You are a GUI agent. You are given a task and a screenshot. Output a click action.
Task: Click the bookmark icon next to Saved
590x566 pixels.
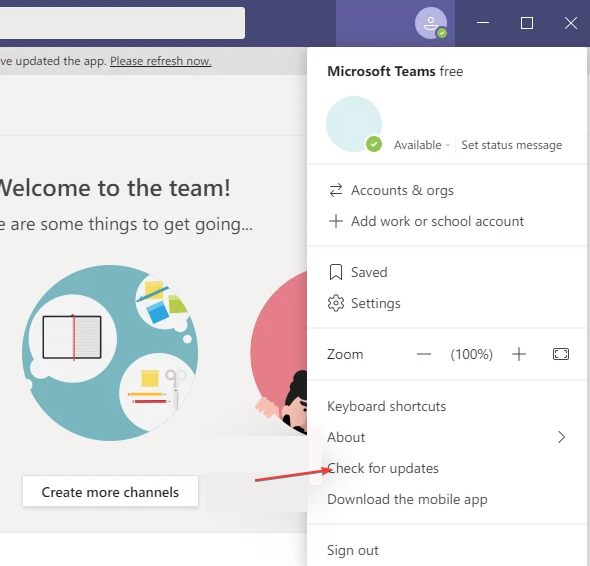[x=336, y=272]
